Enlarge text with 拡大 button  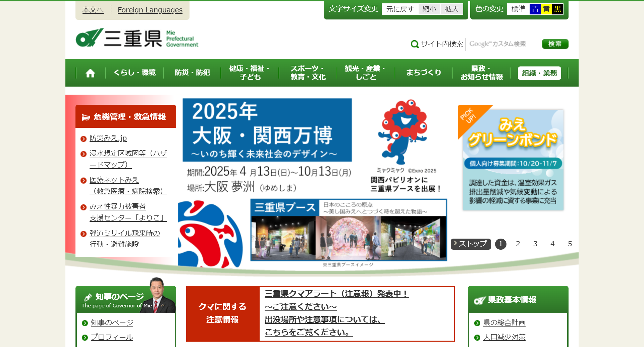pyautogui.click(x=451, y=9)
